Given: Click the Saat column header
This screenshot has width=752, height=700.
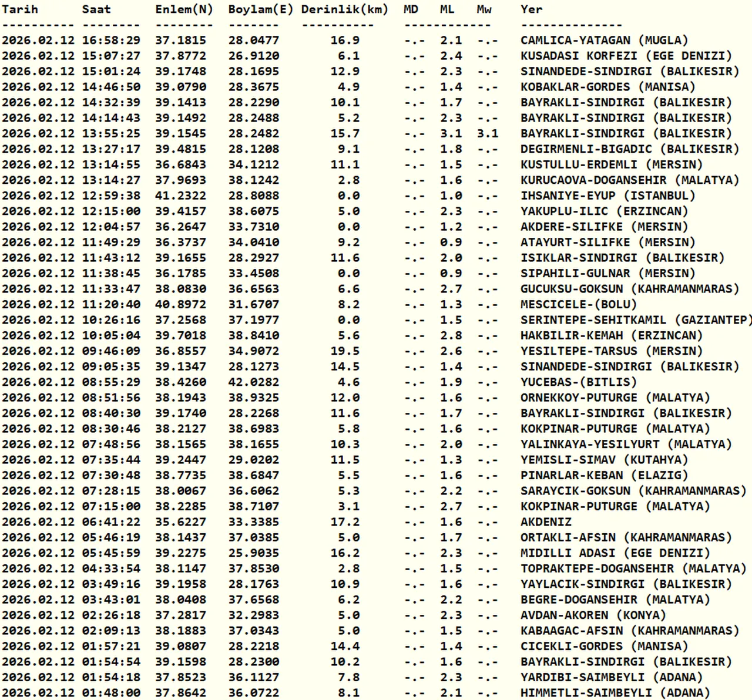Looking at the screenshot, I should click(96, 9).
